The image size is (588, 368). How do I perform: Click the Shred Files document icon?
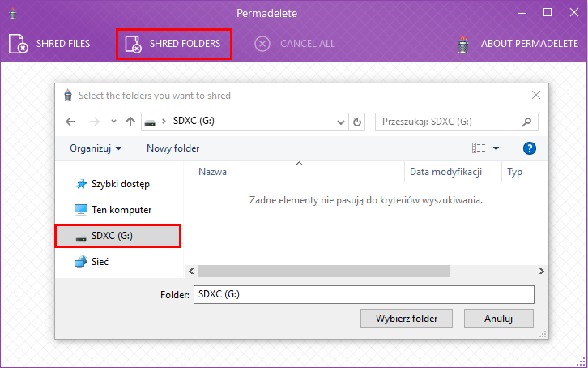pos(18,44)
